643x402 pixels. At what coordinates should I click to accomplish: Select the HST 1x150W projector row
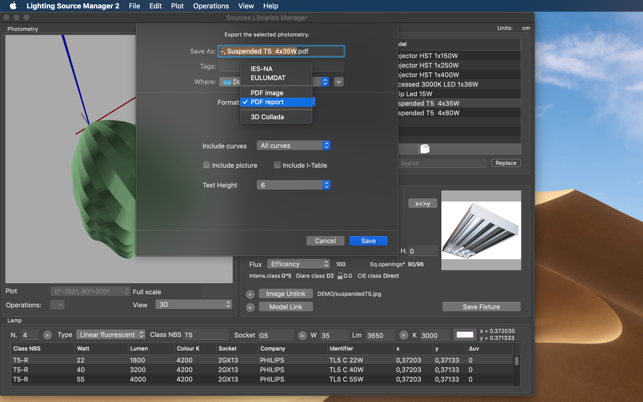459,56
